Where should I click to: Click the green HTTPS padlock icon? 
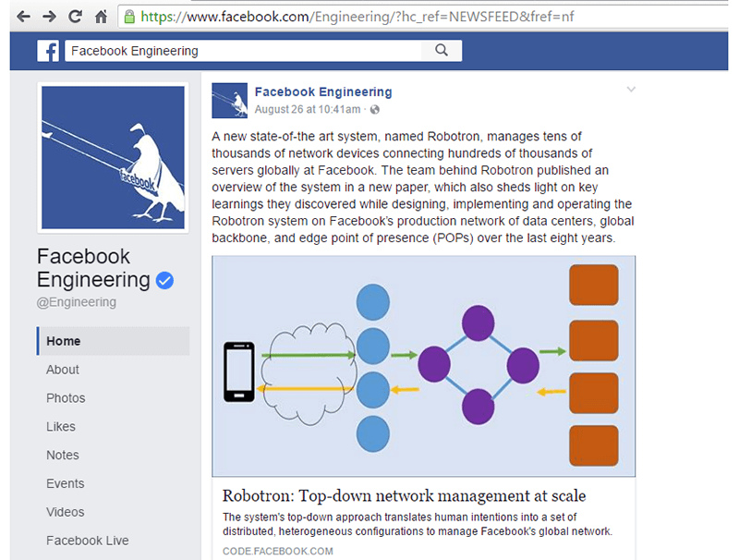[129, 16]
